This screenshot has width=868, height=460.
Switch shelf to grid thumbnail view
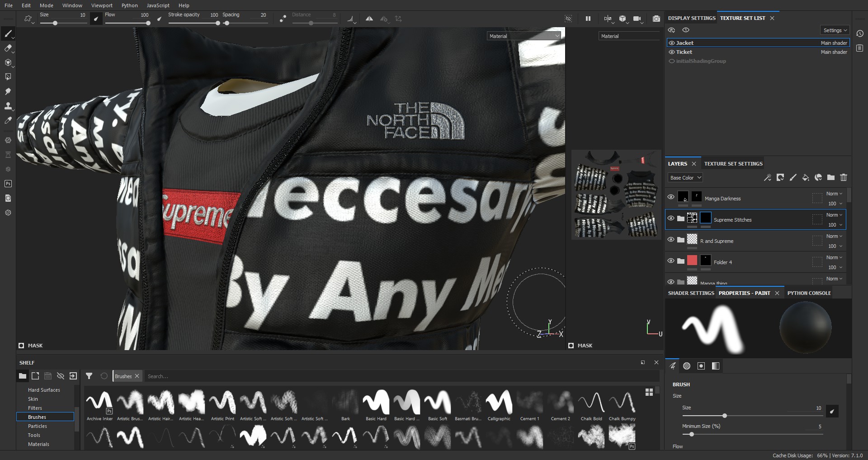pos(649,392)
